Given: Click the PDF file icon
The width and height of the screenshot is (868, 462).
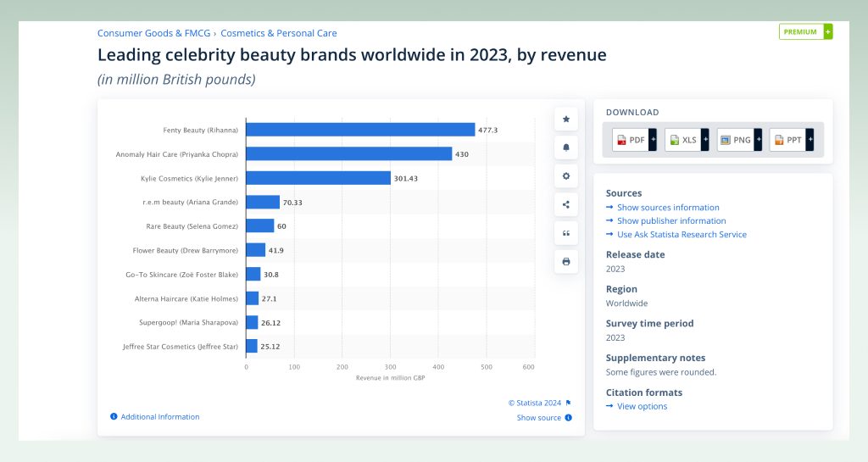Looking at the screenshot, I should [x=621, y=140].
